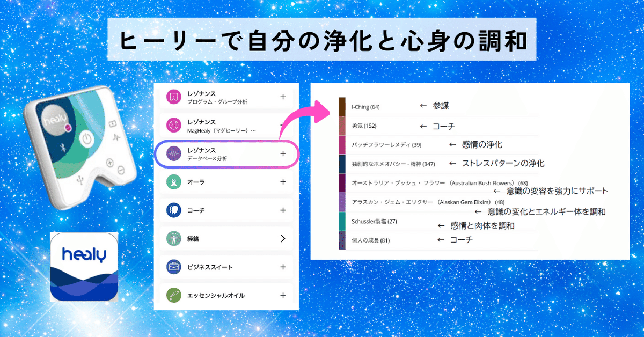
Task: Expand レゾナンス データベース分析 with its plus
Action: click(283, 153)
